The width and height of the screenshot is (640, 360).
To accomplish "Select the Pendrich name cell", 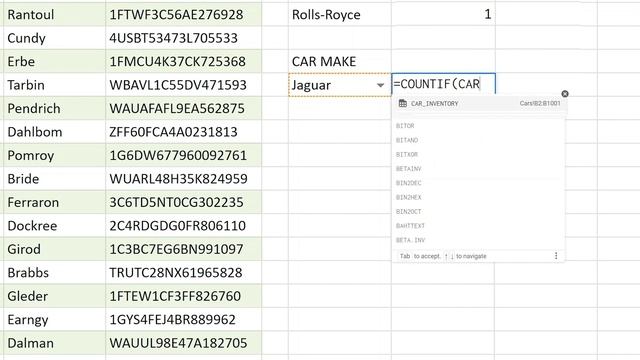I will click(54, 108).
